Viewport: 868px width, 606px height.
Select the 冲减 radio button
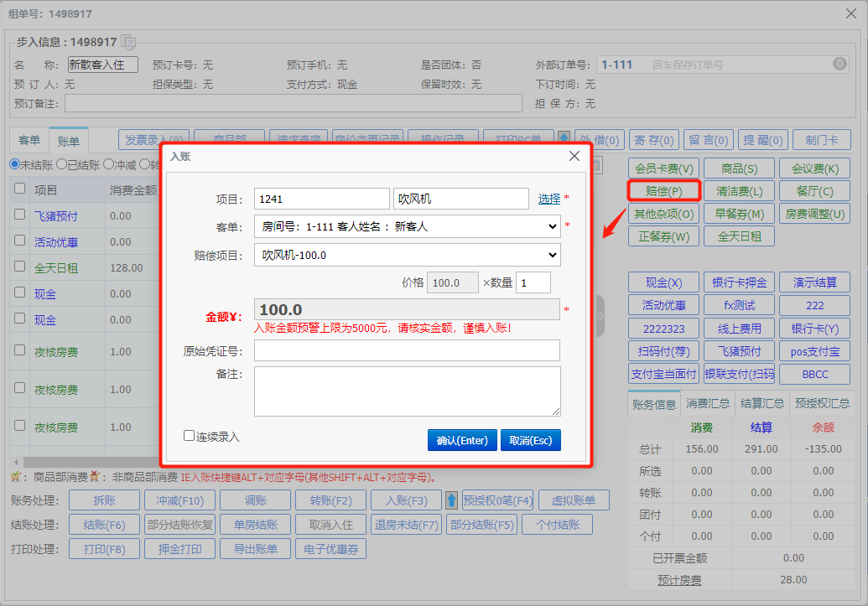tap(108, 164)
